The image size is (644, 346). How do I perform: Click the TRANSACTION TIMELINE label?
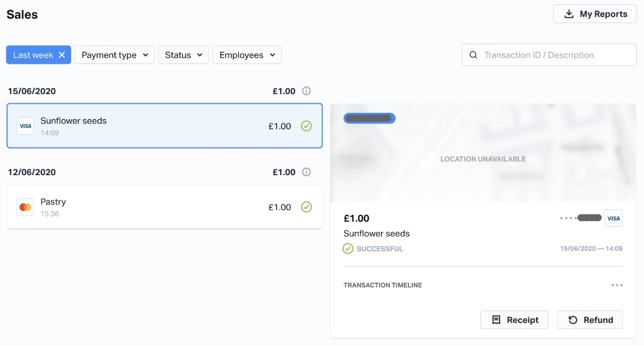[x=383, y=285]
